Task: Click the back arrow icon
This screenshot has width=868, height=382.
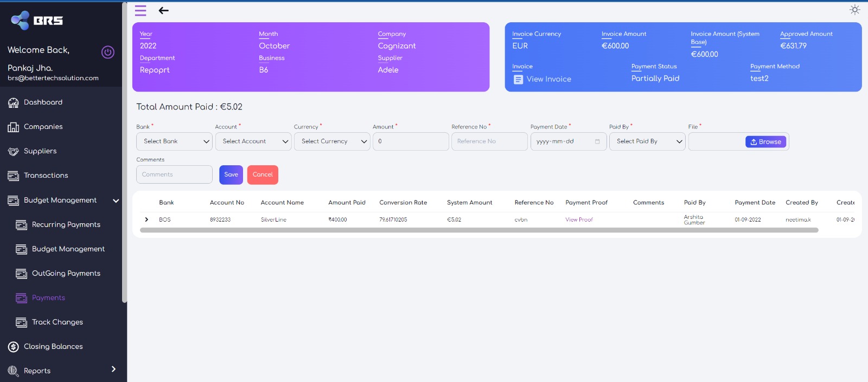Action: pos(163,10)
